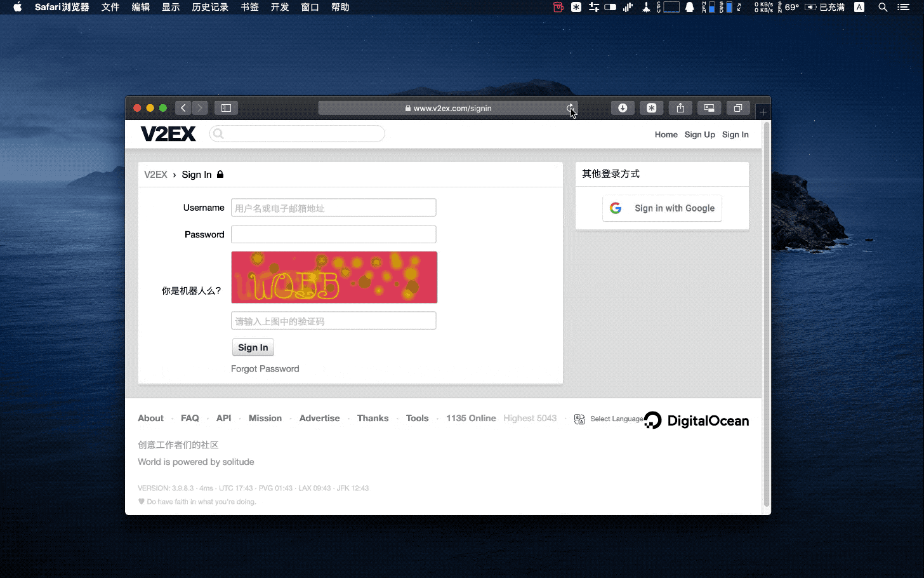The image size is (924, 578).
Task: Click the battery status 已充满
Action: [x=824, y=7]
